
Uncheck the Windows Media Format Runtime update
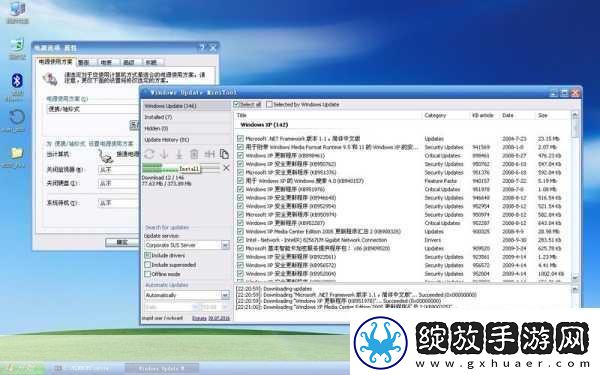240,147
